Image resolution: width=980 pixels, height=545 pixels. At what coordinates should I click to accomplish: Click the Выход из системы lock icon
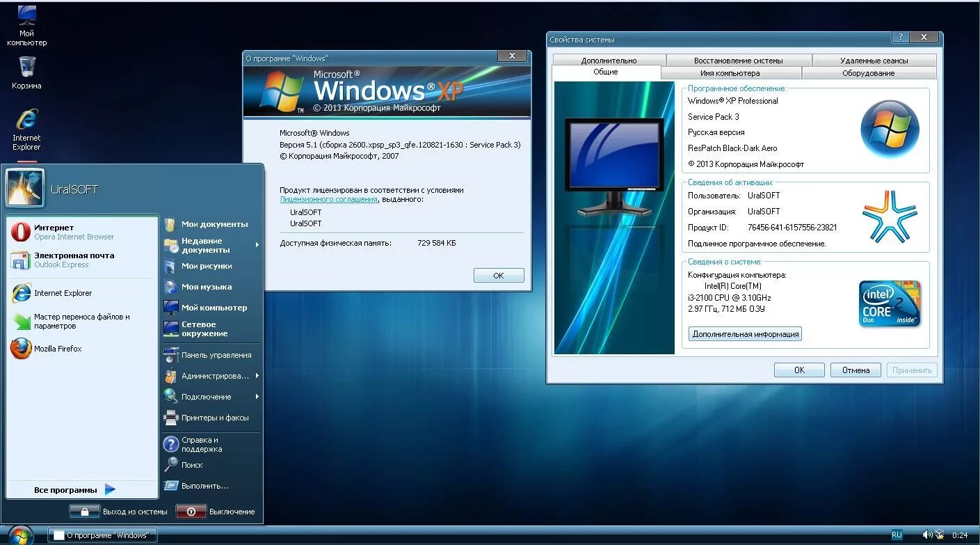click(x=84, y=512)
